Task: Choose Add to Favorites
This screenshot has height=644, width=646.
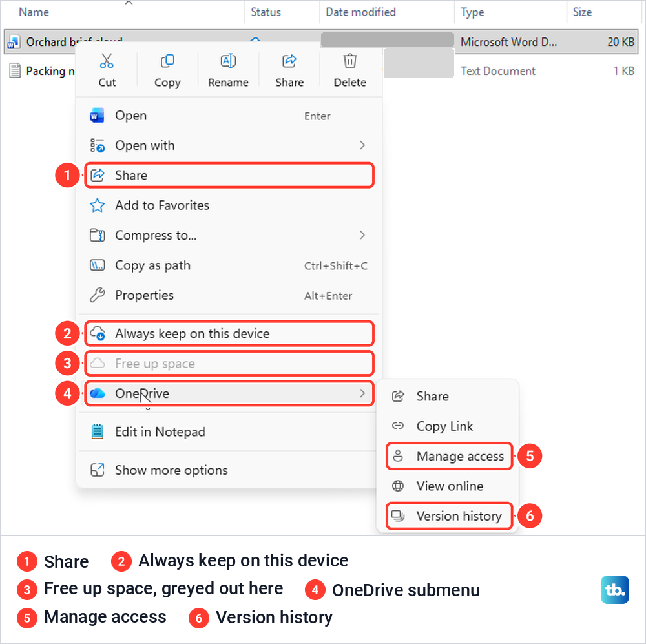Action: tap(229, 205)
